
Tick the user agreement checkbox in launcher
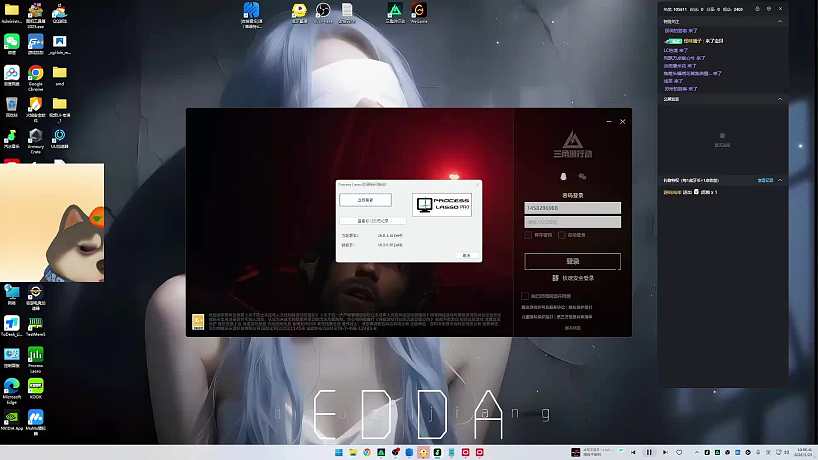click(x=525, y=296)
